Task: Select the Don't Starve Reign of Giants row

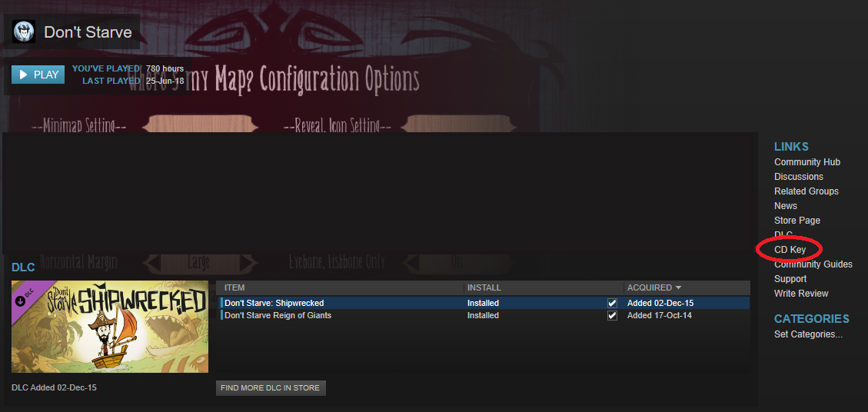Action: coord(485,316)
